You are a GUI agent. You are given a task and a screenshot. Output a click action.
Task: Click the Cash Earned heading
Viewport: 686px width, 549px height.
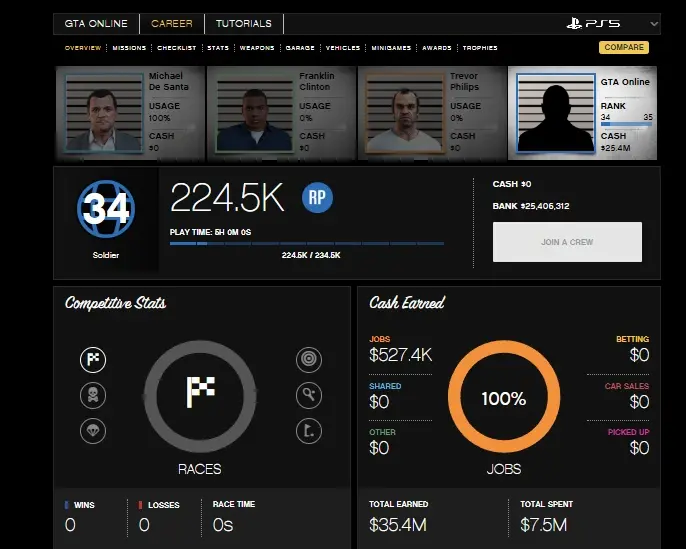coord(407,302)
